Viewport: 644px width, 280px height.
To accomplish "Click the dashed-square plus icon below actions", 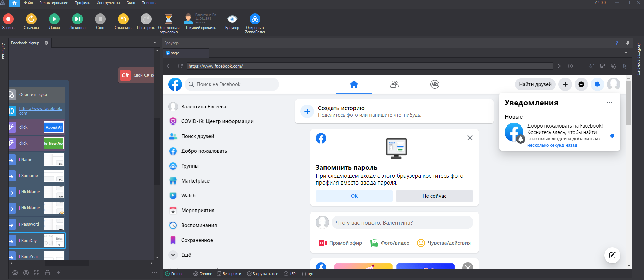I will pos(58,273).
